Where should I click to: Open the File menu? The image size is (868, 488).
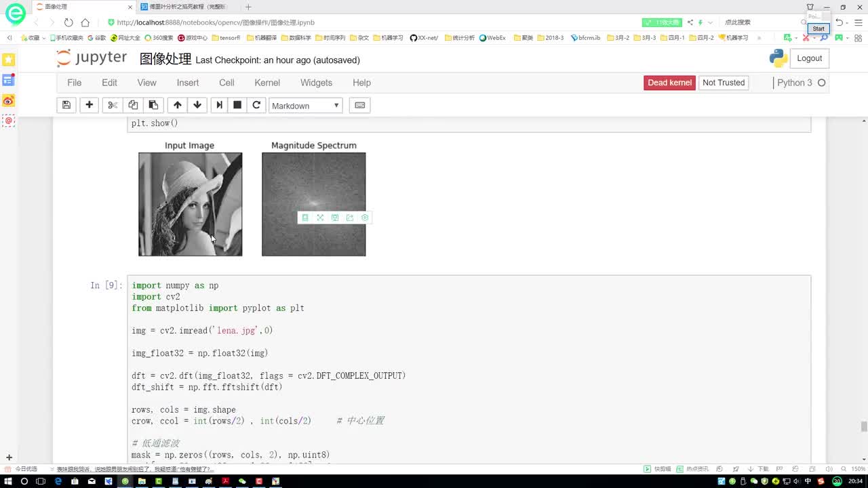coord(75,83)
